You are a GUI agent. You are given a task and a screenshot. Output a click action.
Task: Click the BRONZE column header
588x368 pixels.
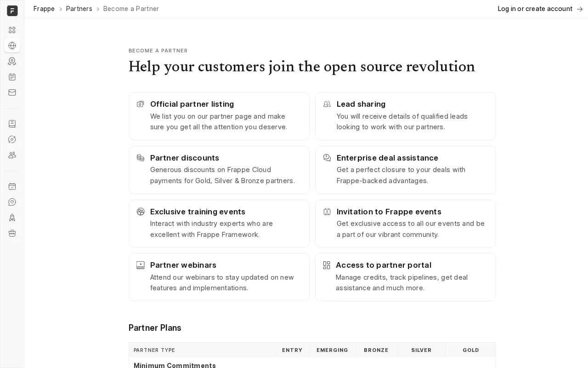(x=376, y=350)
